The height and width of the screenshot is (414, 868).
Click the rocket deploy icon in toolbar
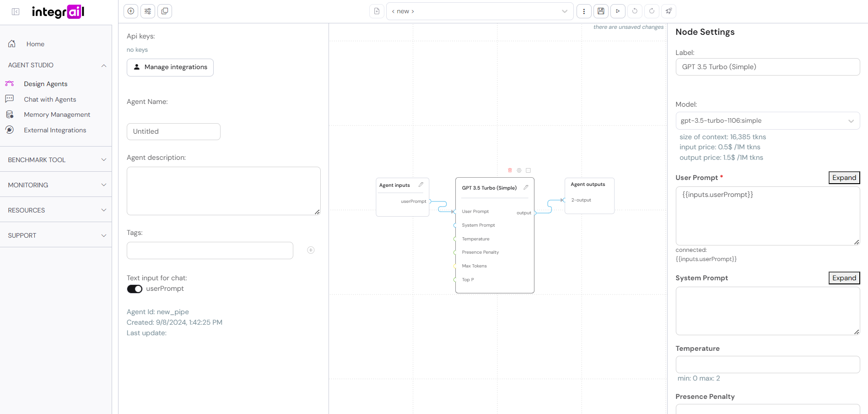669,11
